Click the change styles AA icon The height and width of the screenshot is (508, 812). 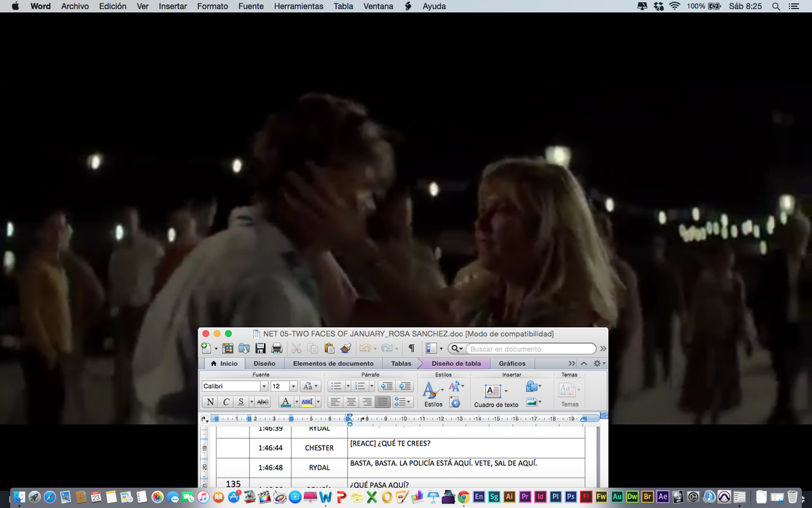[455, 386]
